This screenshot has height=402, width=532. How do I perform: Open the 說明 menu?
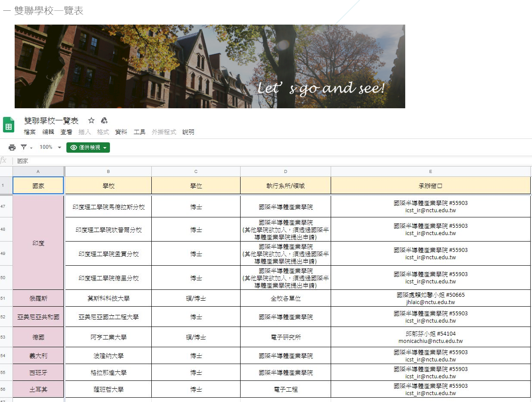click(x=188, y=132)
